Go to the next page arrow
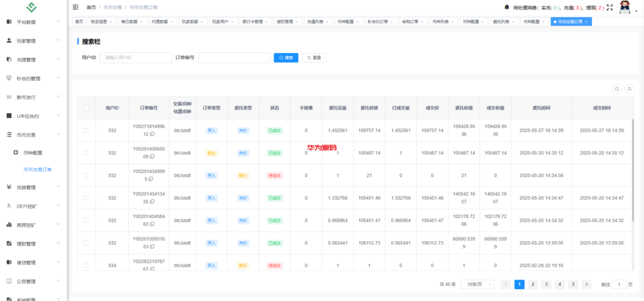Screen dimensions: 644x301 click(x=587, y=284)
